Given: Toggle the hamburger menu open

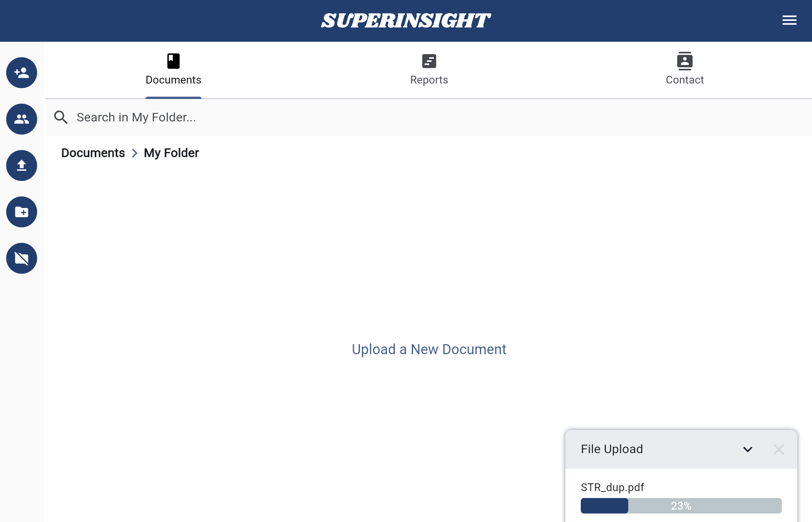Looking at the screenshot, I should coord(790,20).
